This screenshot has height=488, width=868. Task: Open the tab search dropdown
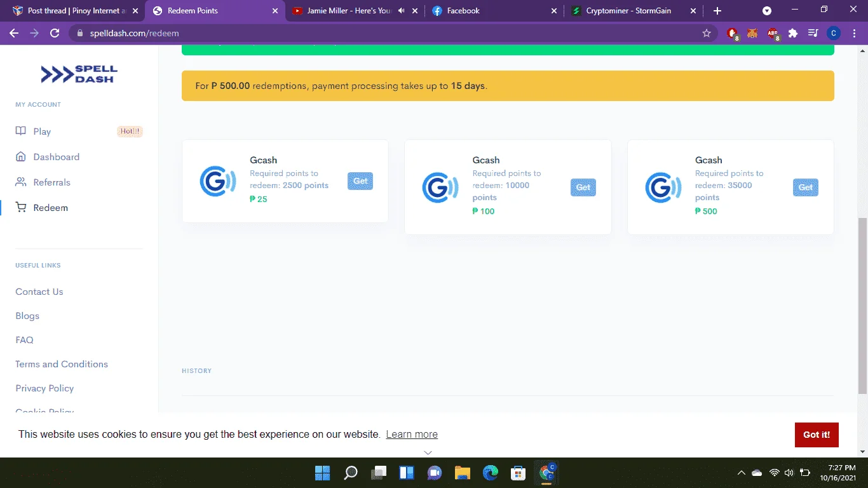(767, 11)
